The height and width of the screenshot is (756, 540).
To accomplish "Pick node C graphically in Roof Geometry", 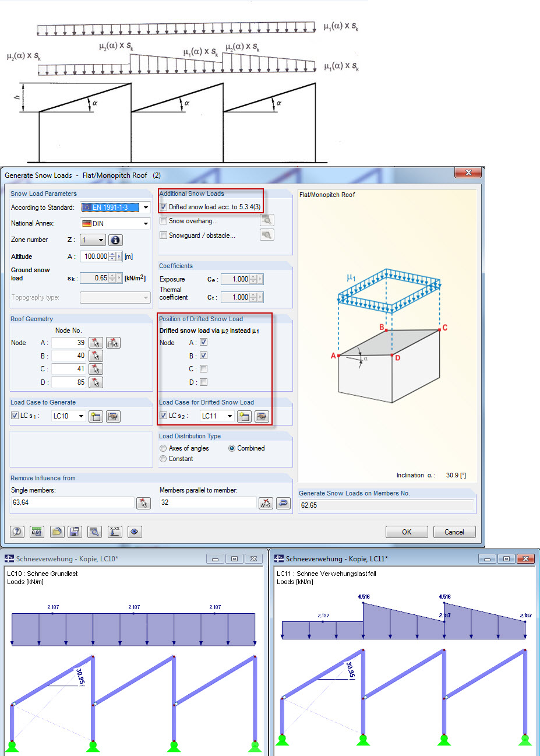I will click(96, 369).
